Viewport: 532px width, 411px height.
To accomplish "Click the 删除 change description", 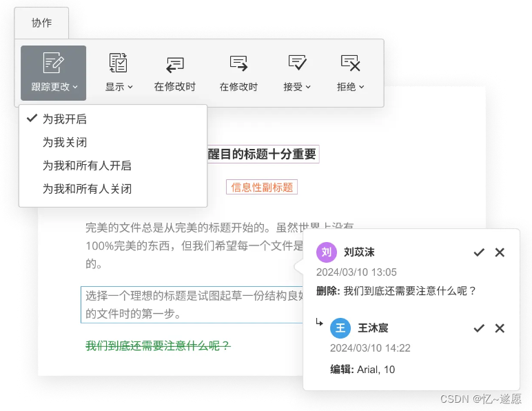I will coord(396,291).
